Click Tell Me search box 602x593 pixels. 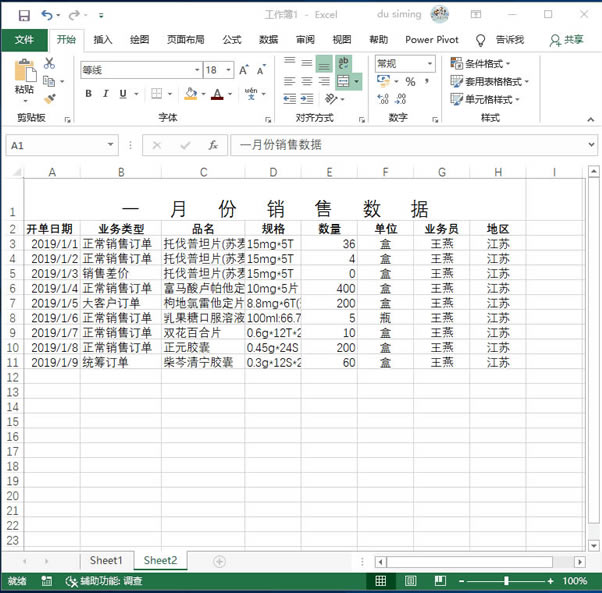[501, 40]
